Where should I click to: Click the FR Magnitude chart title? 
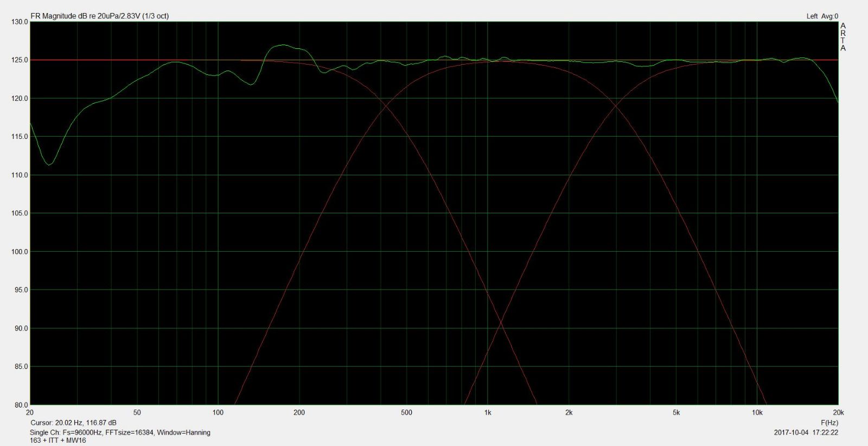100,16
